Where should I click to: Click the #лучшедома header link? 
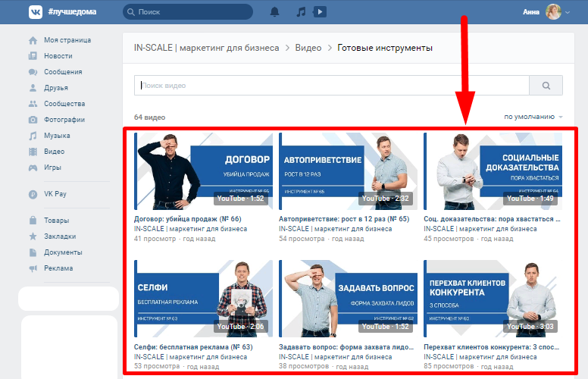click(x=72, y=12)
